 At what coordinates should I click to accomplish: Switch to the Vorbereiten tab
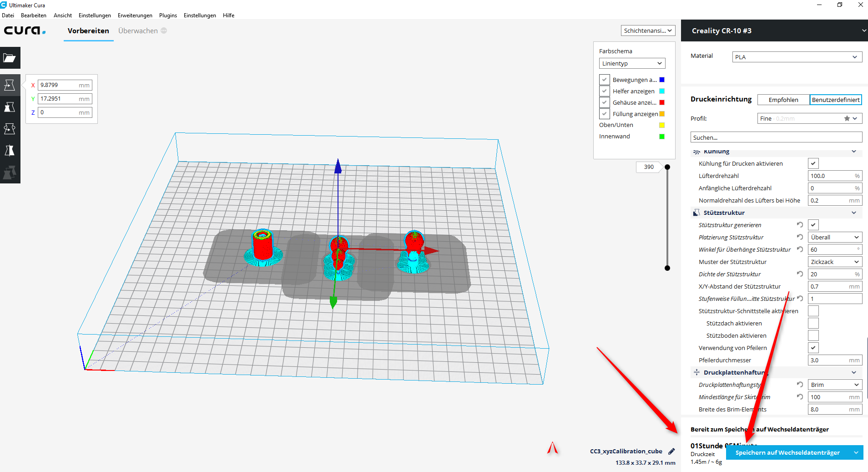coord(88,31)
